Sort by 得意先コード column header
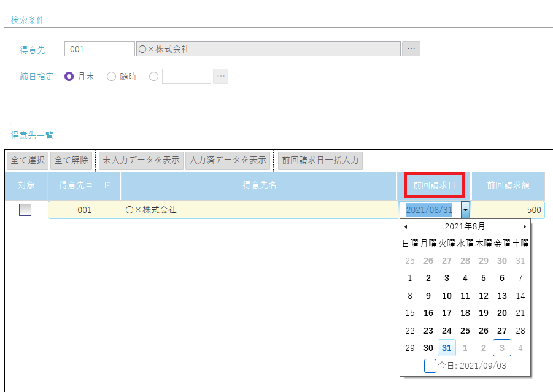The image size is (553, 392). pyautogui.click(x=85, y=185)
